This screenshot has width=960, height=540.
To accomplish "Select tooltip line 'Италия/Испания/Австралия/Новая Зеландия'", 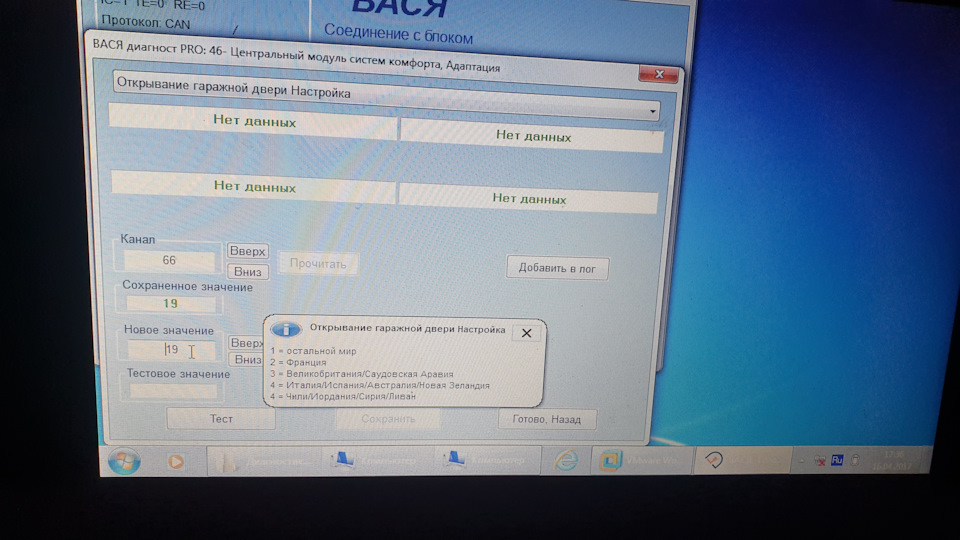I will (x=388, y=385).
